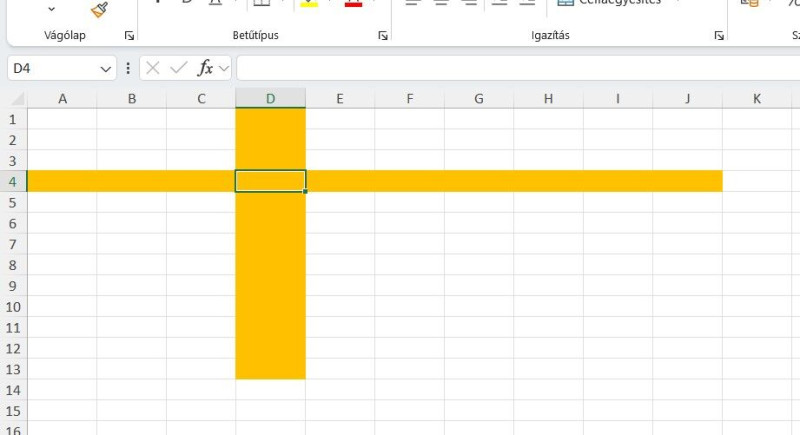Select the highlighted column D header
This screenshot has height=435, width=800.
click(x=270, y=98)
